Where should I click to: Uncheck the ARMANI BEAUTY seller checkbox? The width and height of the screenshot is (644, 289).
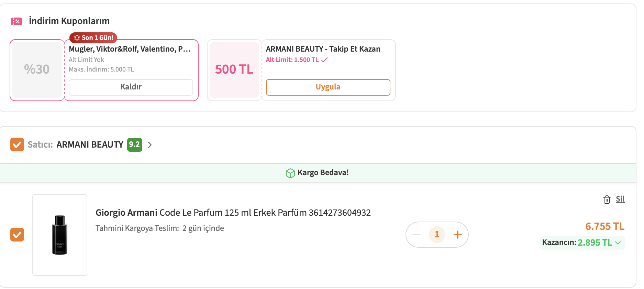click(x=17, y=144)
